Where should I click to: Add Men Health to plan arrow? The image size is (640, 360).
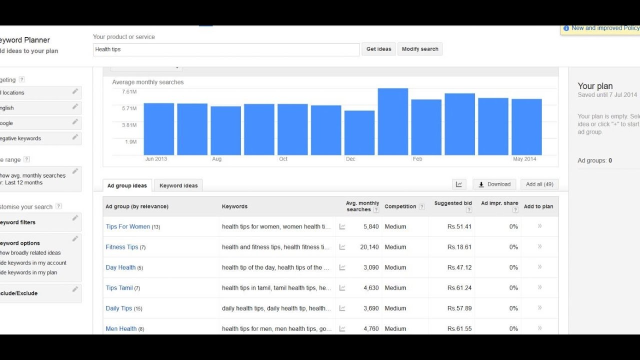tap(540, 328)
